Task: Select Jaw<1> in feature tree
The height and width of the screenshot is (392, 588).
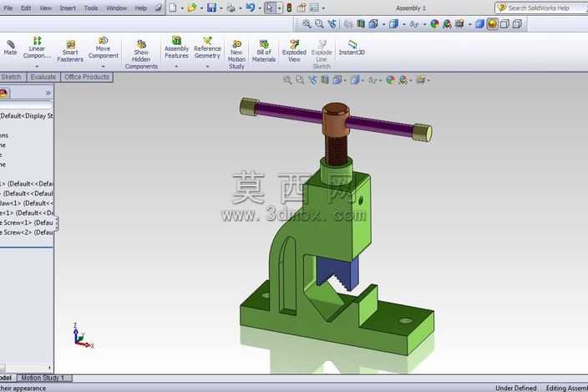Action: click(x=26, y=203)
